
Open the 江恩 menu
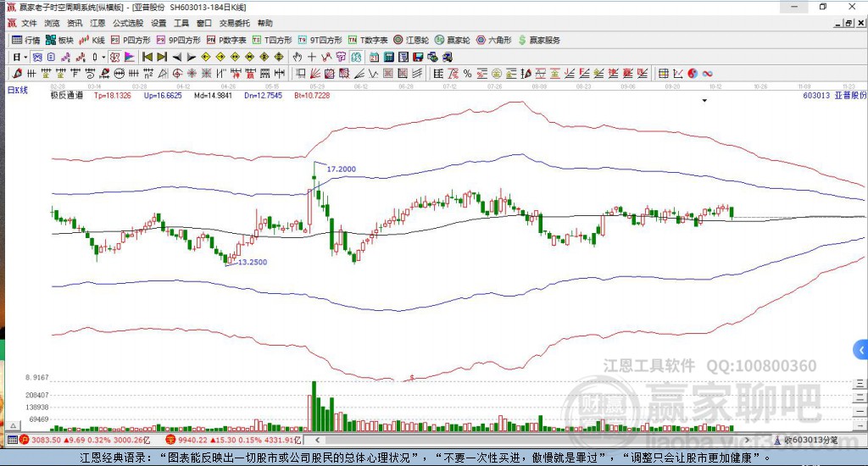click(x=97, y=23)
